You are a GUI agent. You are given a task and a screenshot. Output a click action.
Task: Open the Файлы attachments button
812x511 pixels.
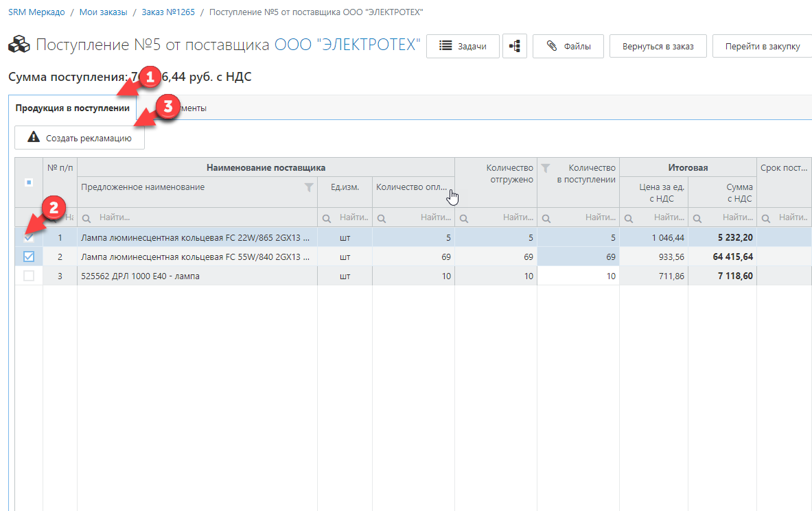point(568,47)
